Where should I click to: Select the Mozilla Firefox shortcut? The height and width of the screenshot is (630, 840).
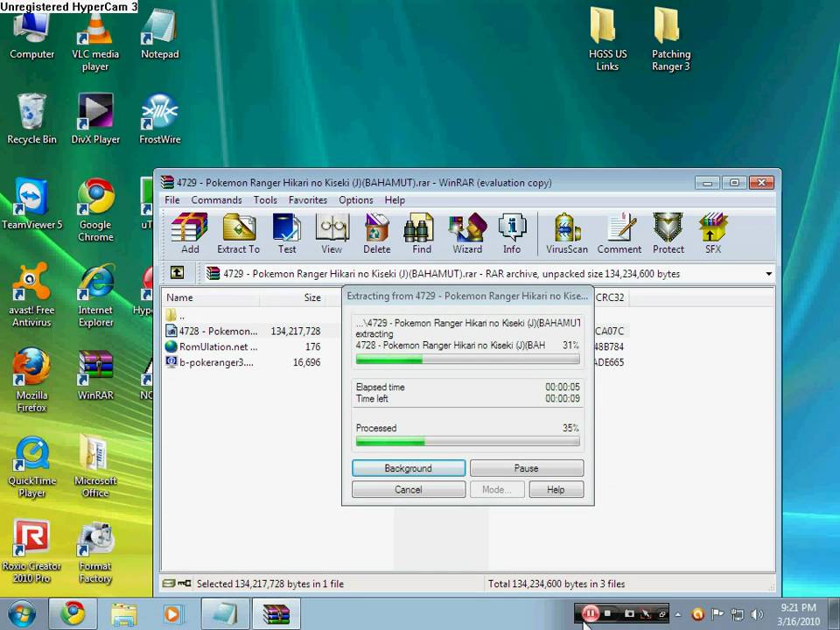point(31,380)
